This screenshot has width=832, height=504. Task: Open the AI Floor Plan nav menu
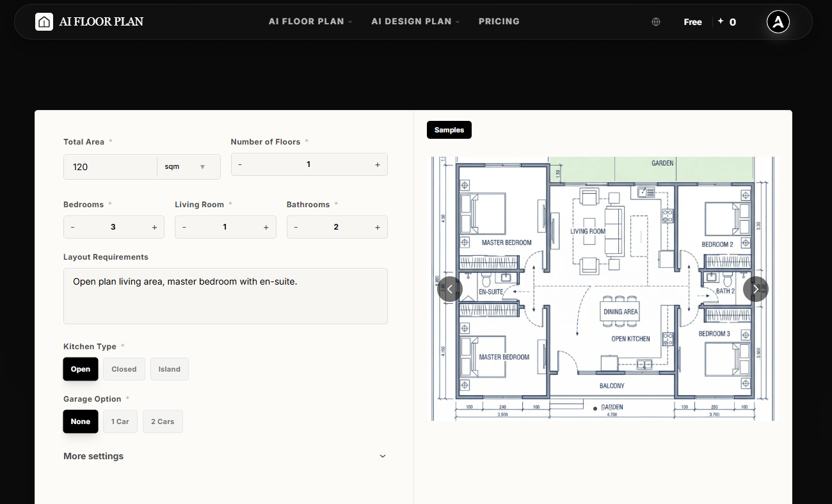(x=310, y=21)
